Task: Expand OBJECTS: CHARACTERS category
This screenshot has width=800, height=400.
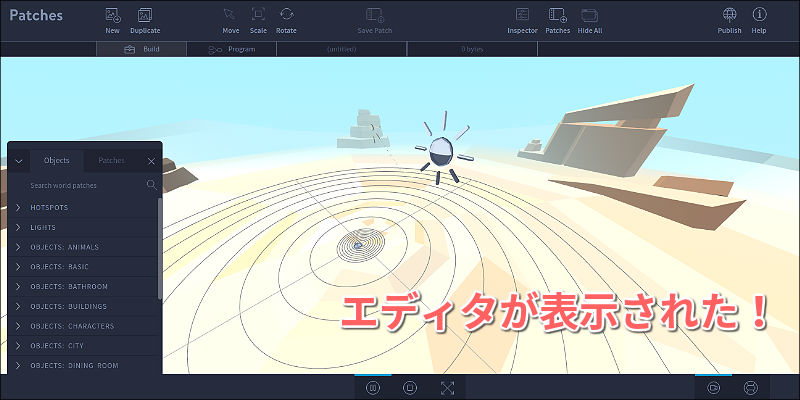Action: (x=83, y=326)
